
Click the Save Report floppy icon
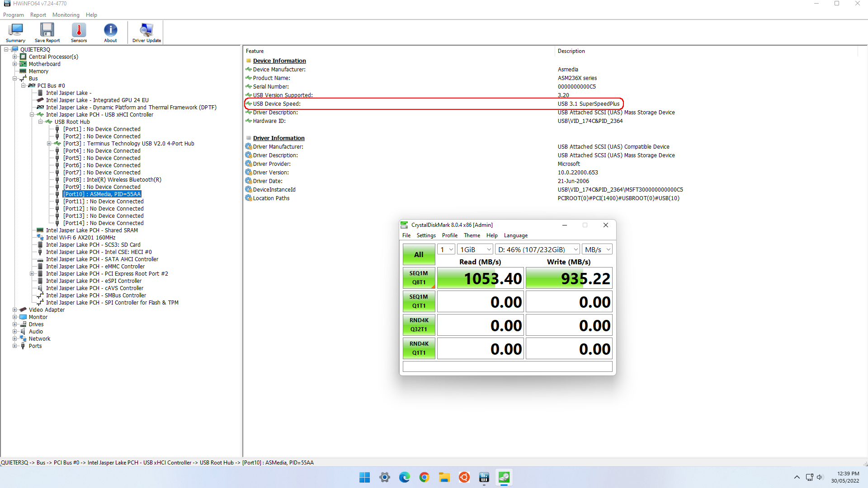47,33
